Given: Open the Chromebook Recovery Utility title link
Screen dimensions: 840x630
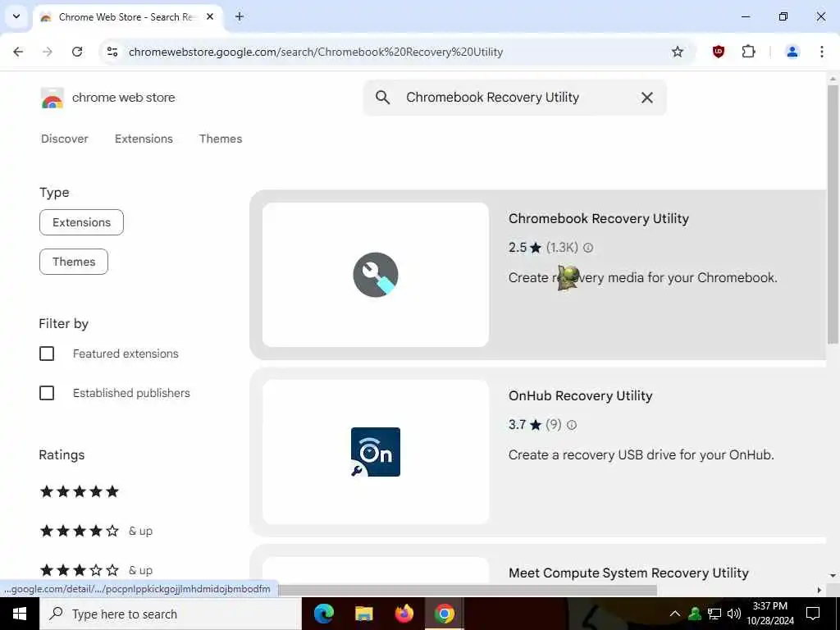Looking at the screenshot, I should pyautogui.click(x=598, y=218).
